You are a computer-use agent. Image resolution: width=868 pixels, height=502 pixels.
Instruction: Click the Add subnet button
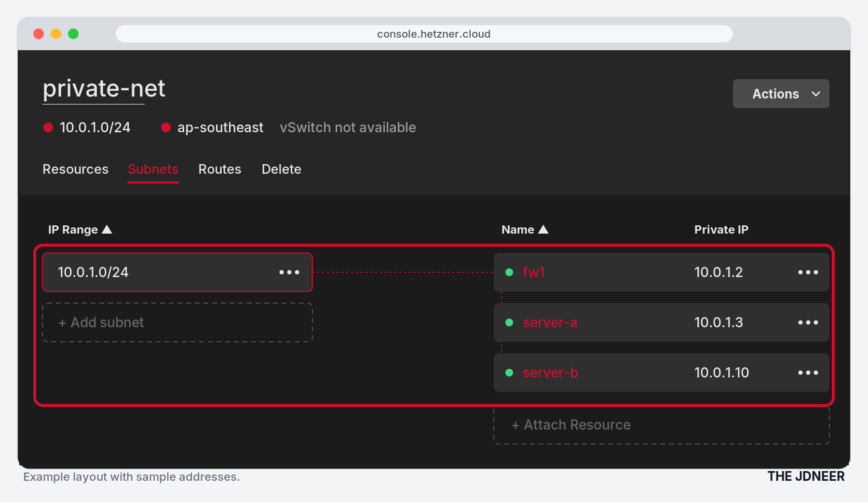pyautogui.click(x=177, y=322)
